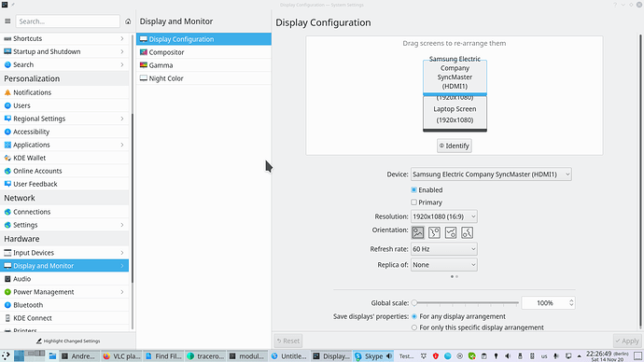Viewport: 644px width, 362px height.
Task: Click the KDE Connect icon
Action: (x=7, y=318)
